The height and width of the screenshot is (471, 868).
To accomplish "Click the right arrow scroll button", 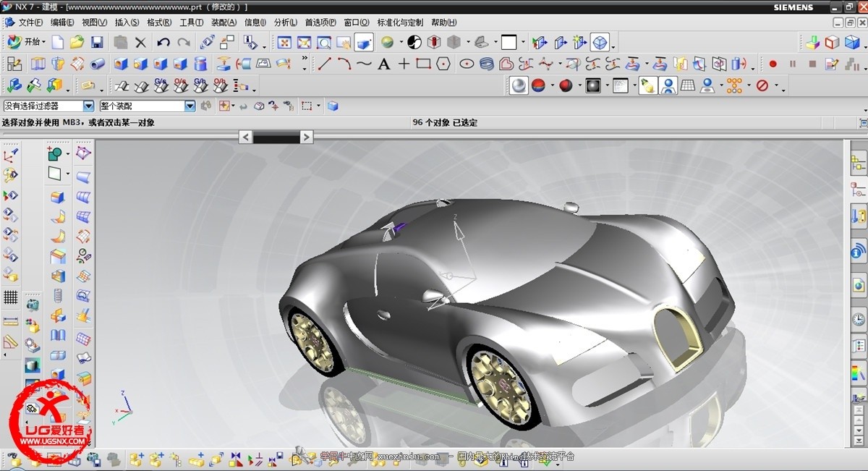I will tap(307, 137).
